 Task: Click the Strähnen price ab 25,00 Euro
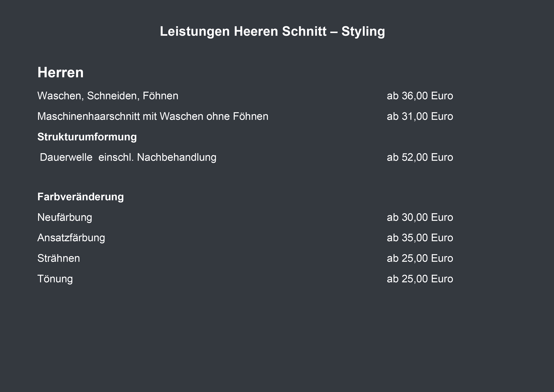420,258
